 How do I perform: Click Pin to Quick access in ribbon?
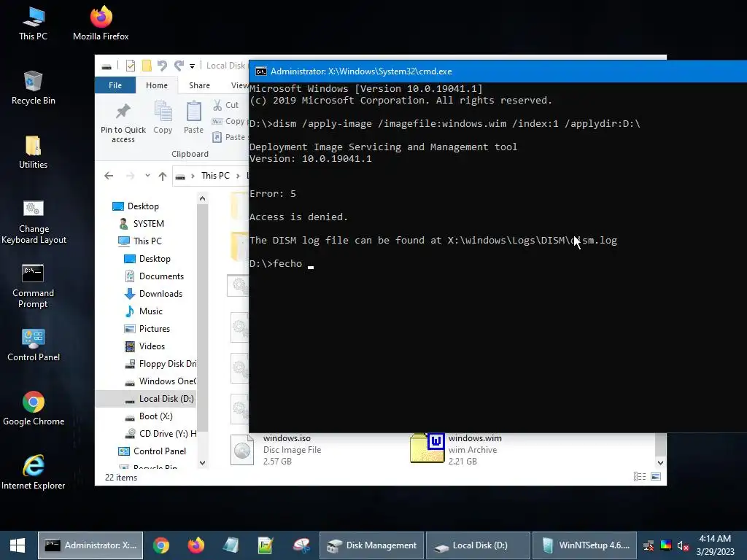point(123,122)
